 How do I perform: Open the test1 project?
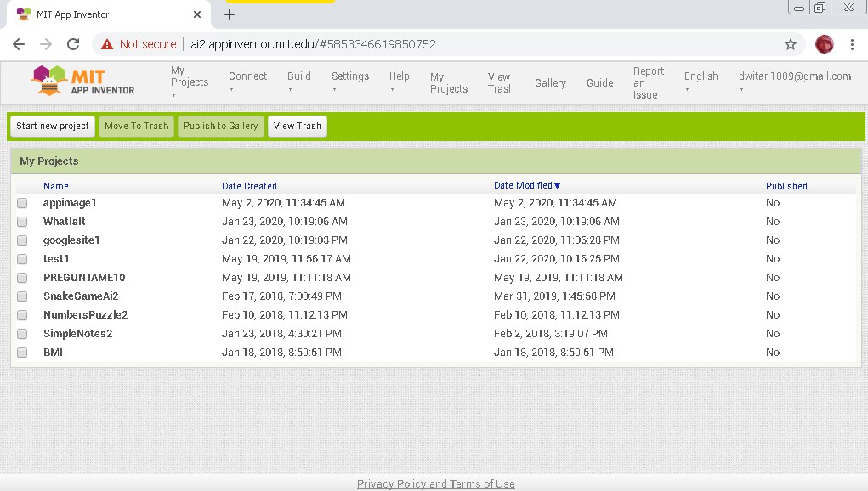click(x=56, y=259)
